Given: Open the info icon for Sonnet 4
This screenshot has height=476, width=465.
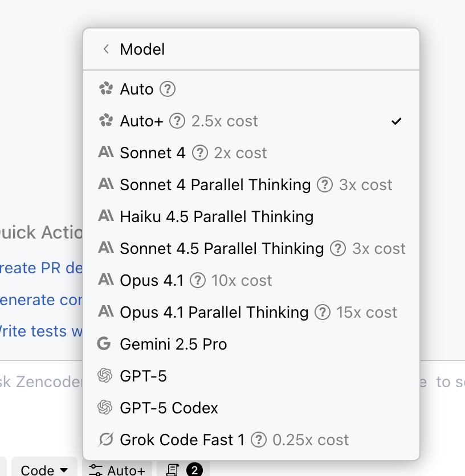Looking at the screenshot, I should pos(200,153).
